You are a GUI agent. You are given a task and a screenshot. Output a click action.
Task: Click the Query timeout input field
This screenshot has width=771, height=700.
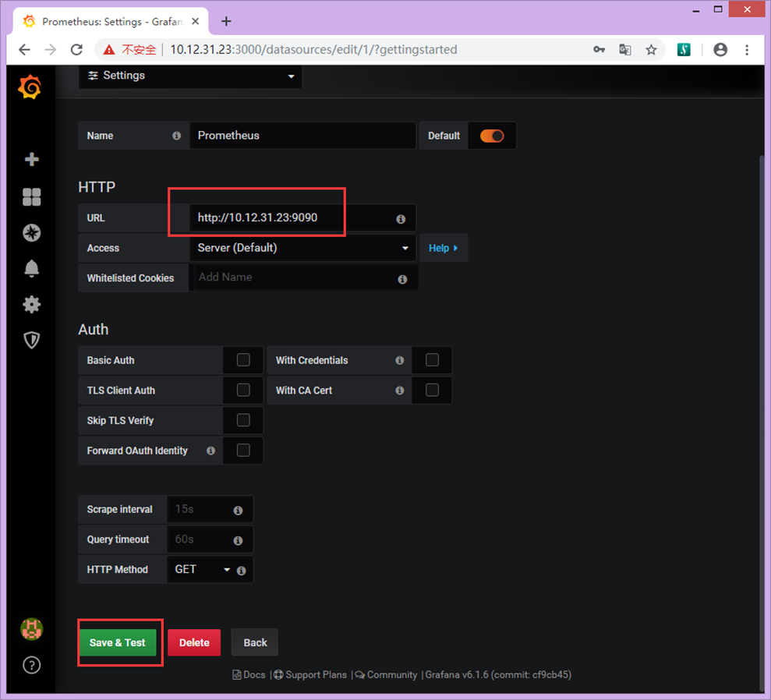click(x=210, y=539)
